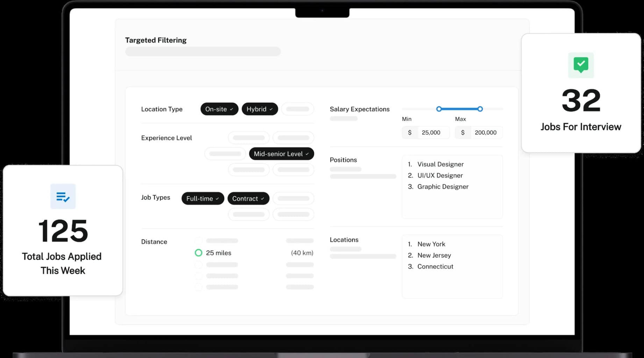Choose Connecticut in Locations list
Screen dimensions: 644x358
pos(435,266)
